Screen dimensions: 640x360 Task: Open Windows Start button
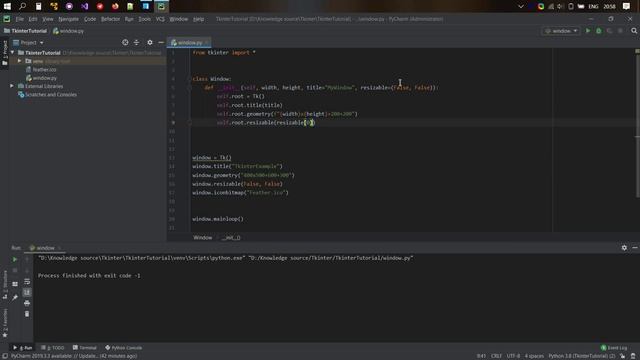[x=7, y=6]
